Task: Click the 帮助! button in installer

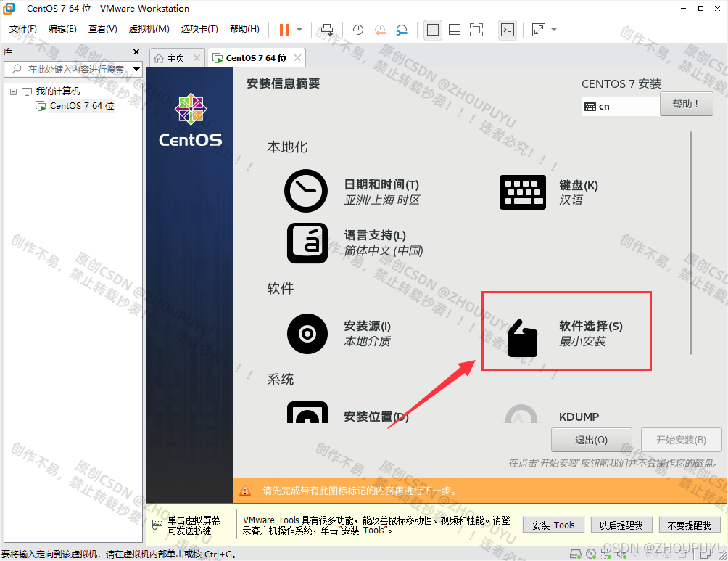Action: click(x=686, y=104)
